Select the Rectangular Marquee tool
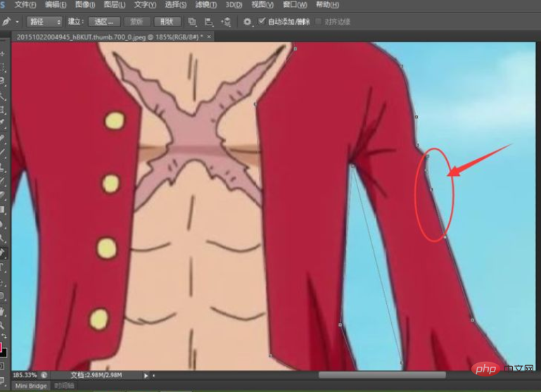The height and width of the screenshot is (392, 541). click(2, 67)
